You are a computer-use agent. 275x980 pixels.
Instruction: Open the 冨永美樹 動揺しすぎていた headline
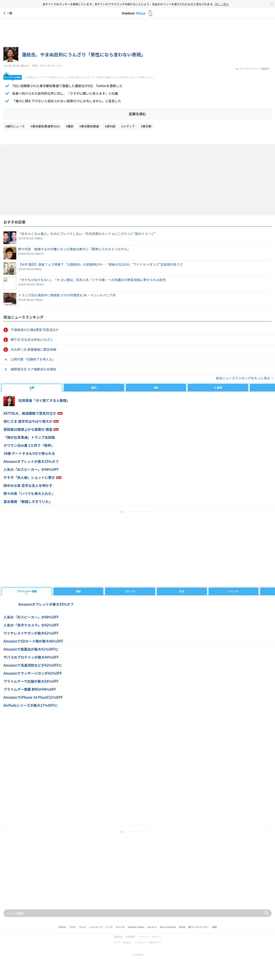click(27, 502)
